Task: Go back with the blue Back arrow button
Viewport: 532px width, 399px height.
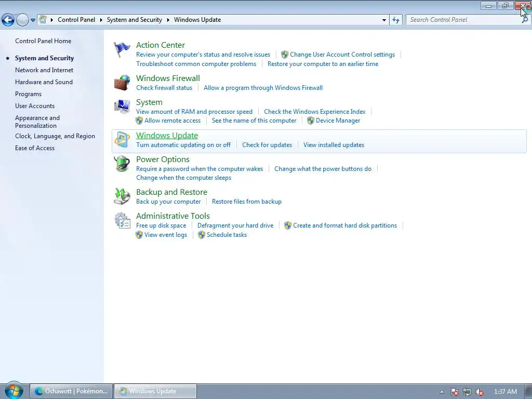Action: [x=8, y=20]
